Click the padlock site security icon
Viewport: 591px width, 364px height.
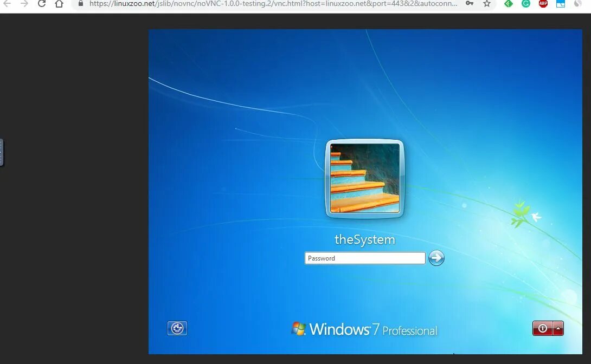81,3
